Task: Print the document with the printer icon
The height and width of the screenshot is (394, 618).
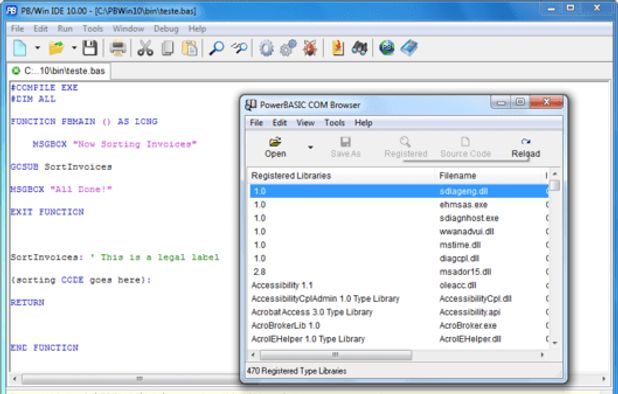Action: 118,48
